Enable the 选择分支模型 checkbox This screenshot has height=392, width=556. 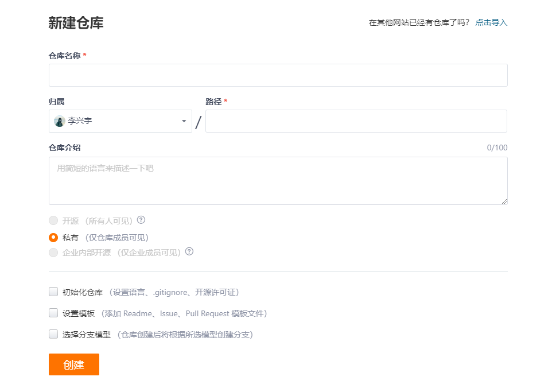coord(53,334)
